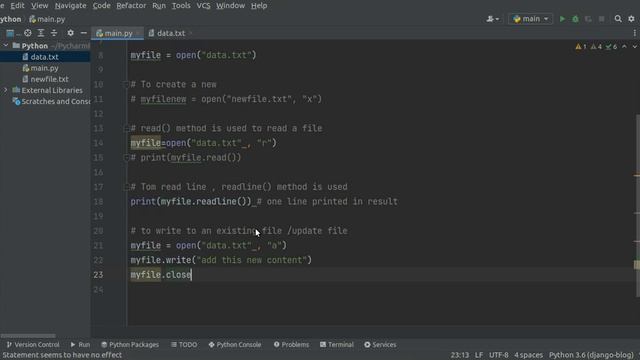Open the main run configuration dropdown
The height and width of the screenshot is (360, 640).
click(531, 19)
